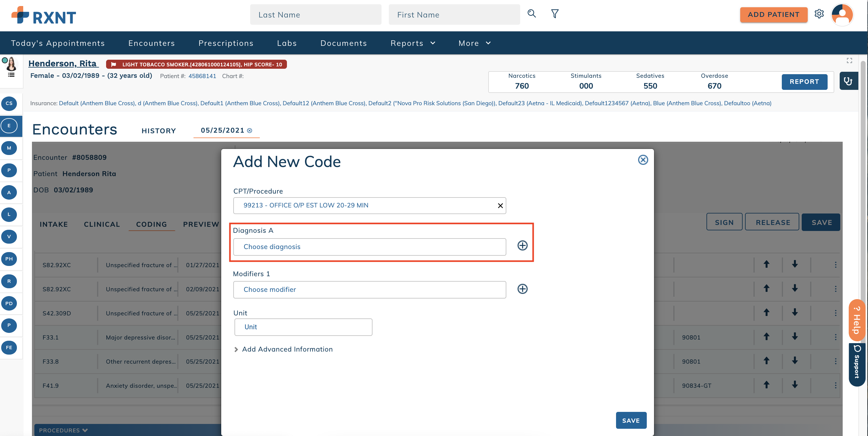The height and width of the screenshot is (436, 868).
Task: Switch to the CLINICAL tab
Action: point(102,224)
